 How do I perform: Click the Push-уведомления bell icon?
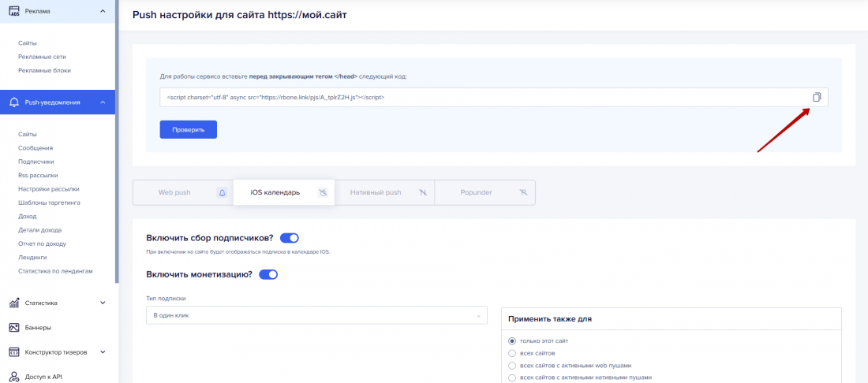(15, 102)
